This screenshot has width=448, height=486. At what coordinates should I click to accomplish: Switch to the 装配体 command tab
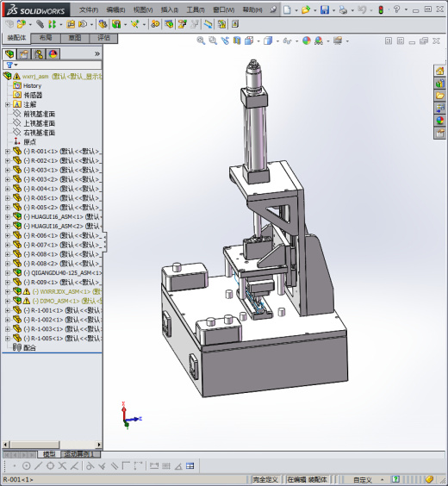16,38
